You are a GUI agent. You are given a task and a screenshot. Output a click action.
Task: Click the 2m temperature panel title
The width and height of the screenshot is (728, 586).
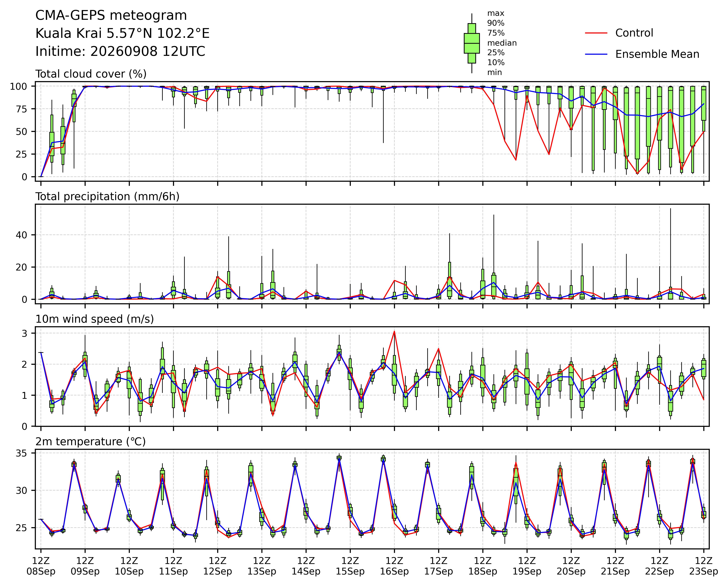tap(90, 442)
